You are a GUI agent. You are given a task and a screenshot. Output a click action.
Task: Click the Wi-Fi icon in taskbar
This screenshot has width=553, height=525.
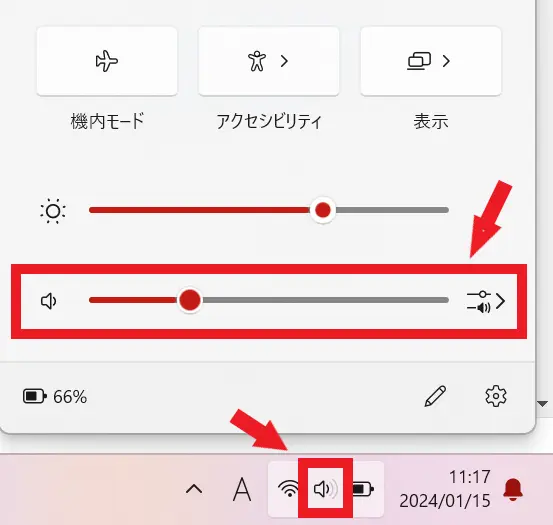289,489
